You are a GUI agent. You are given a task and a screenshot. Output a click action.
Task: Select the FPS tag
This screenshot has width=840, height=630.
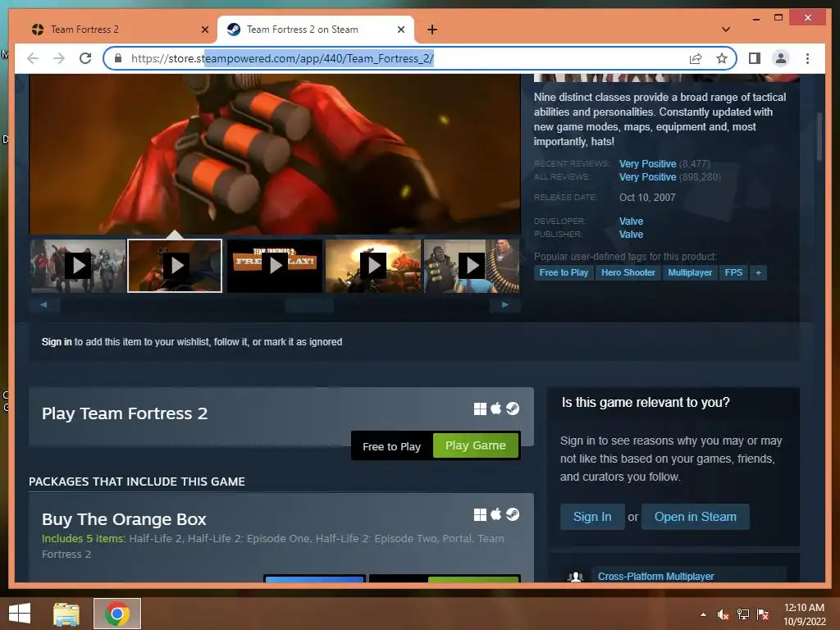click(733, 272)
